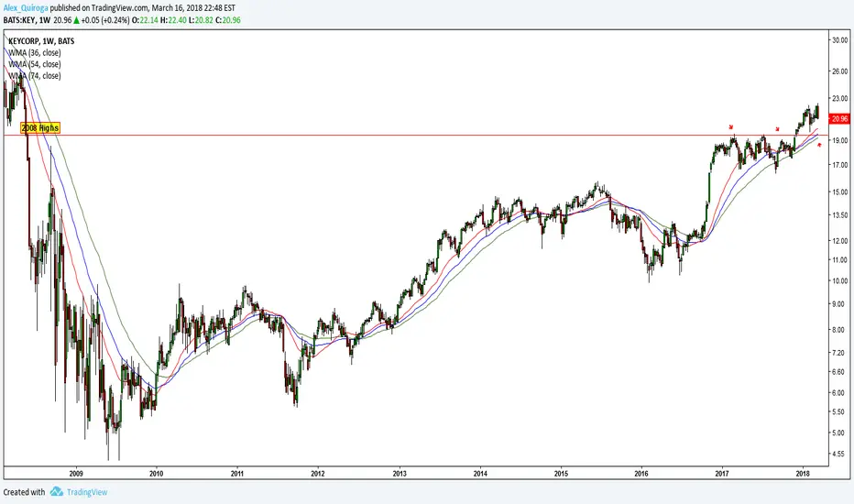Click the "15.00" price axis label
The width and height of the screenshot is (854, 504).
coord(840,192)
